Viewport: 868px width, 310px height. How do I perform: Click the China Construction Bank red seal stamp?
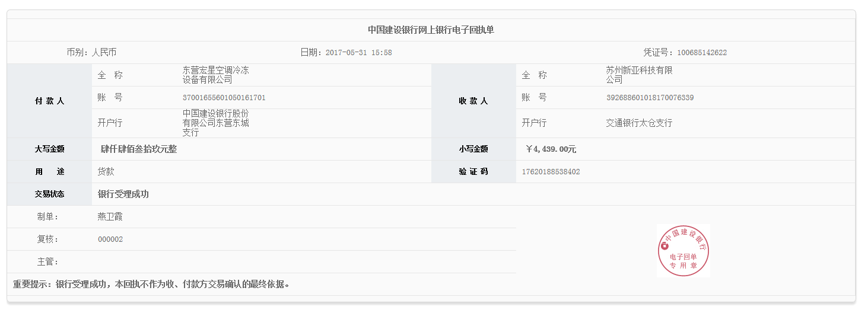coord(683,251)
